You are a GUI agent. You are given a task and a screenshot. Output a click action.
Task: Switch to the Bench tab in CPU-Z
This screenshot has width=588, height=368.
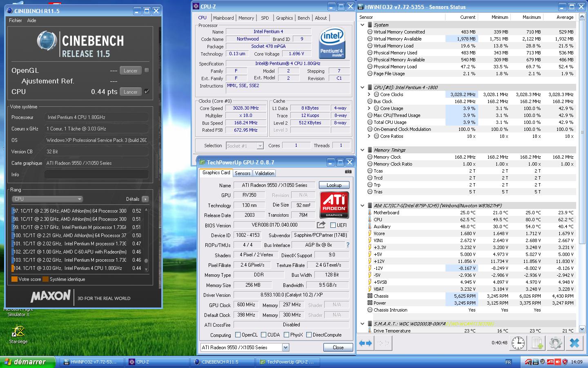(303, 18)
